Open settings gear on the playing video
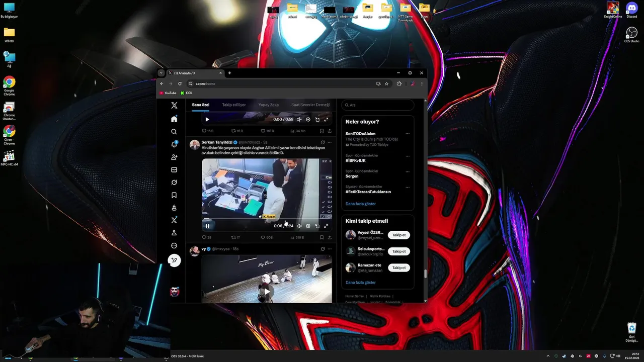The image size is (644, 362). tap(308, 226)
